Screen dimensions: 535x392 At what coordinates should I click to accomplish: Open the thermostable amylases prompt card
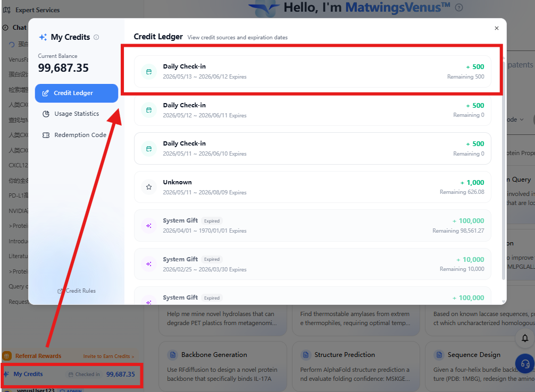(356, 319)
